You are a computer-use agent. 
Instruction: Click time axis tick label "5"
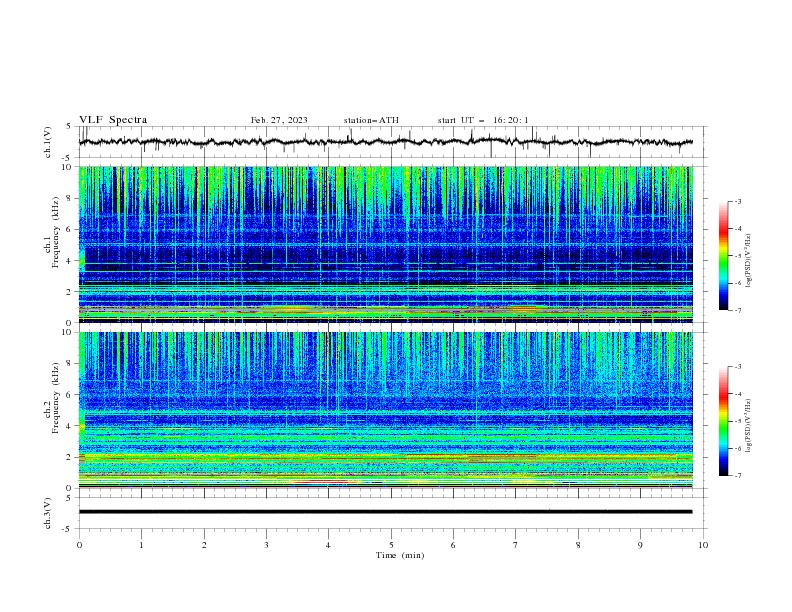pyautogui.click(x=391, y=545)
